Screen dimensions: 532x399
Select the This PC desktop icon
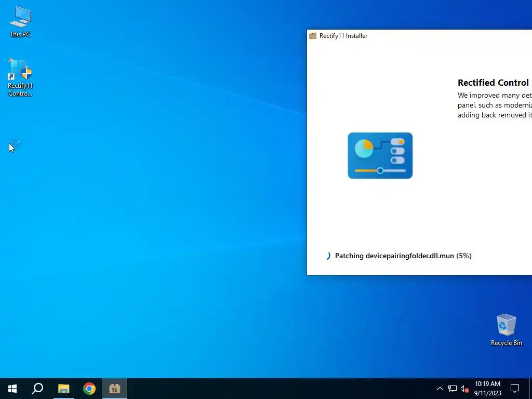pyautogui.click(x=20, y=21)
